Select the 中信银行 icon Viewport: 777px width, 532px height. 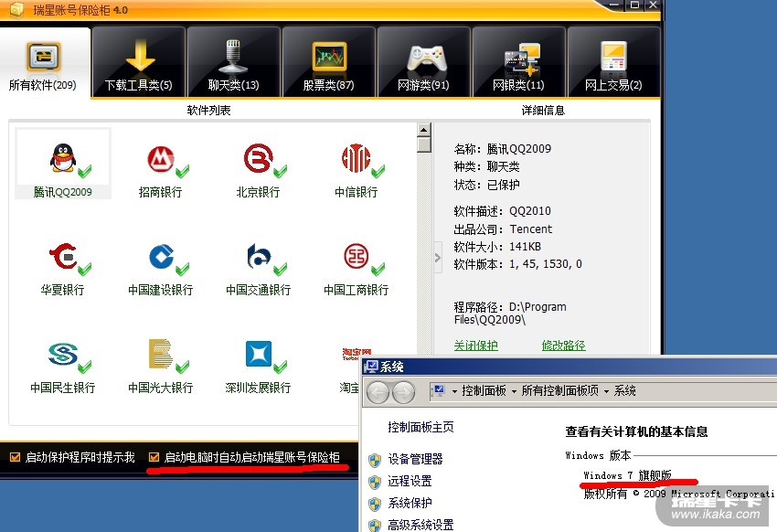pyautogui.click(x=356, y=158)
